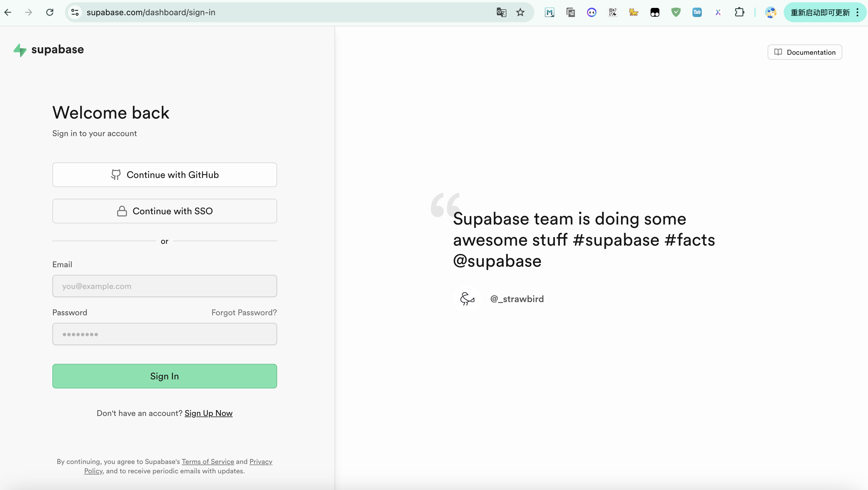Click the Supabase lightning bolt logo

coord(20,50)
